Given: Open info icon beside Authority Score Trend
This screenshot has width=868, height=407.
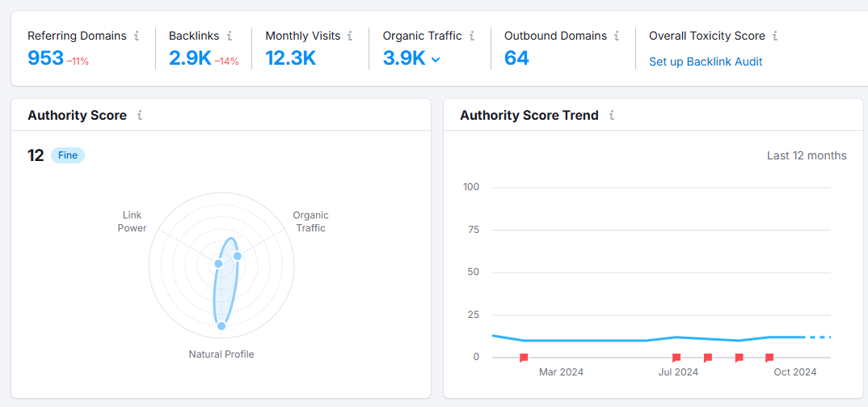Looking at the screenshot, I should click(612, 116).
